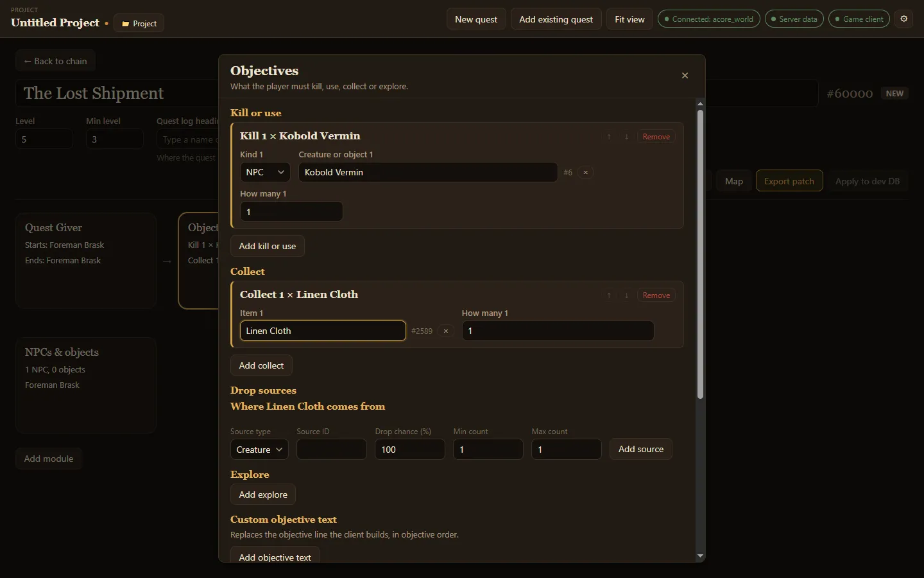Remove the Kill Kobold Vermin objective
Screen dimensions: 924x578
point(656,137)
